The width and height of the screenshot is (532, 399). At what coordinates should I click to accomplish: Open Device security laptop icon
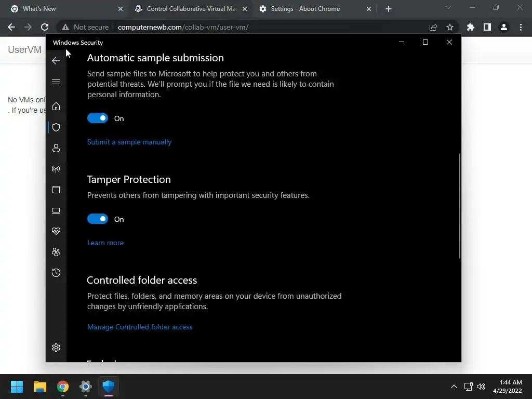coord(56,210)
